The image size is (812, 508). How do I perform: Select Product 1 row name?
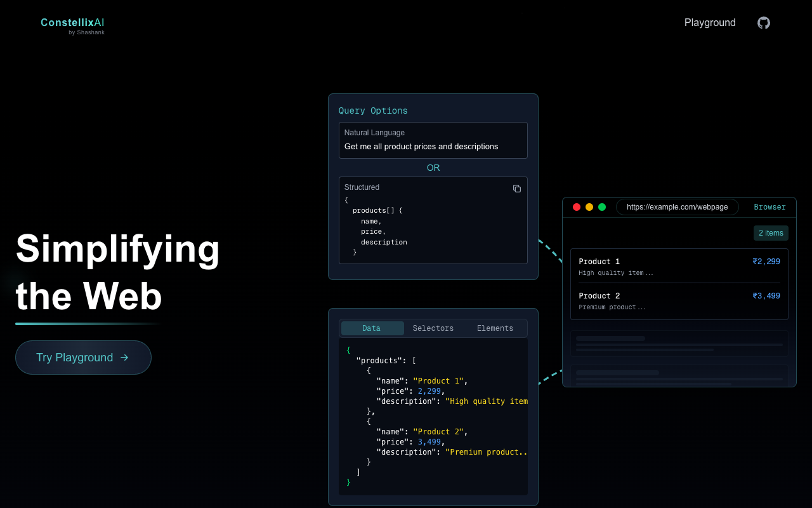pyautogui.click(x=599, y=262)
